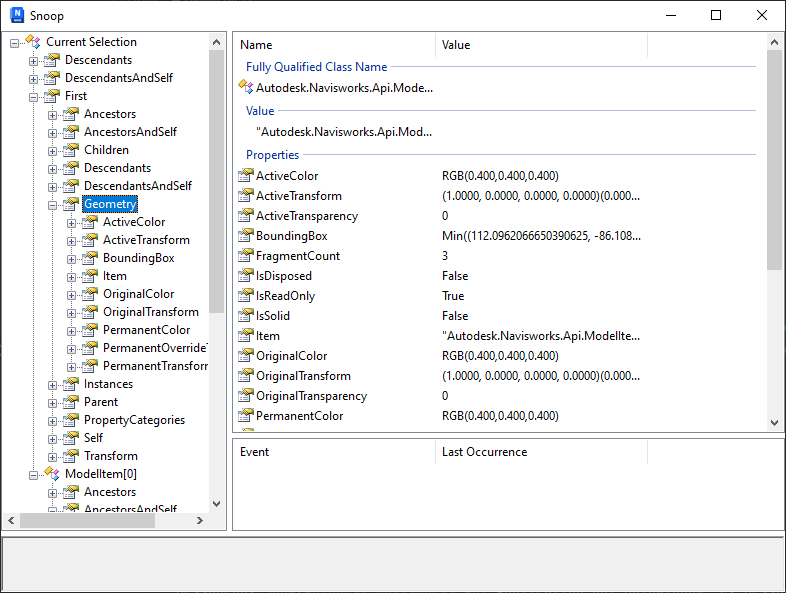Click the PropertyCategories tree node icon
Viewport: 786px width, 593px height.
[71, 420]
